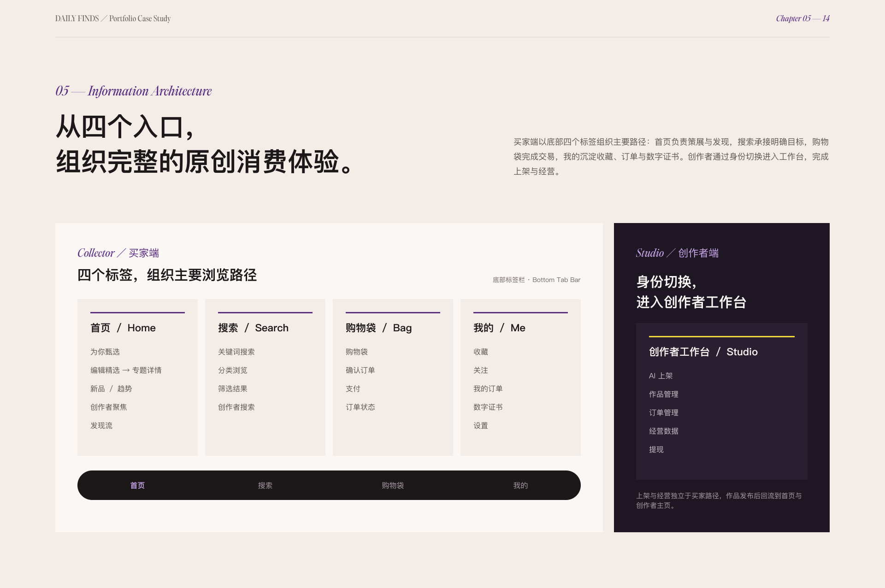Click 设置 under Me column
The width and height of the screenshot is (885, 588).
pos(481,425)
